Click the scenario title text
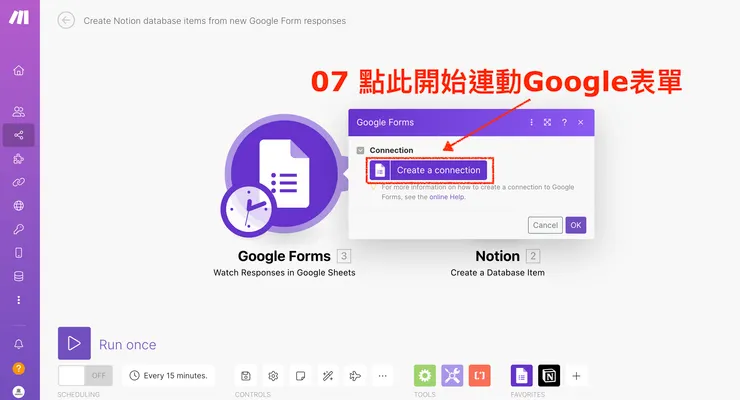Image resolution: width=740 pixels, height=400 pixels. click(215, 21)
